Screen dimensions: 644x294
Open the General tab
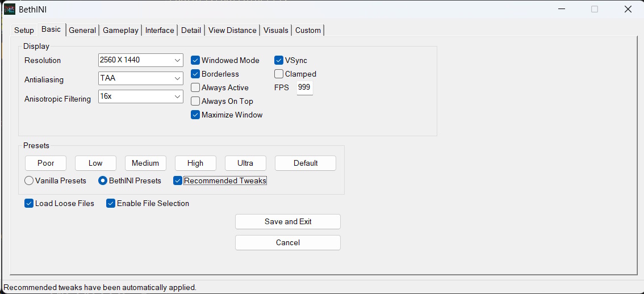coord(82,31)
